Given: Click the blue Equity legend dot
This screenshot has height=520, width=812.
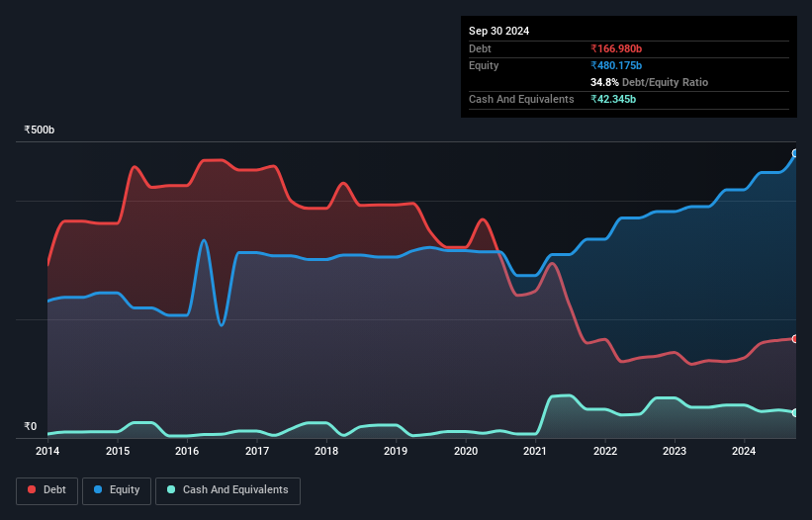Looking at the screenshot, I should 98,489.
